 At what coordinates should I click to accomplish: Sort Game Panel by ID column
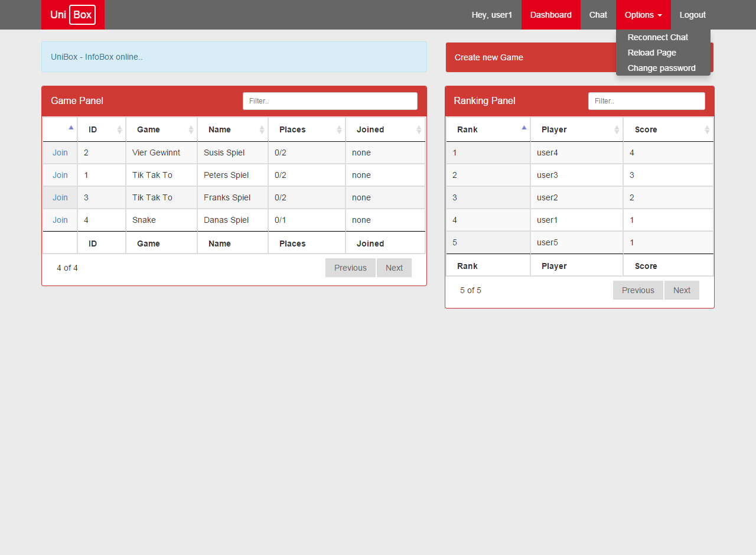[102, 129]
